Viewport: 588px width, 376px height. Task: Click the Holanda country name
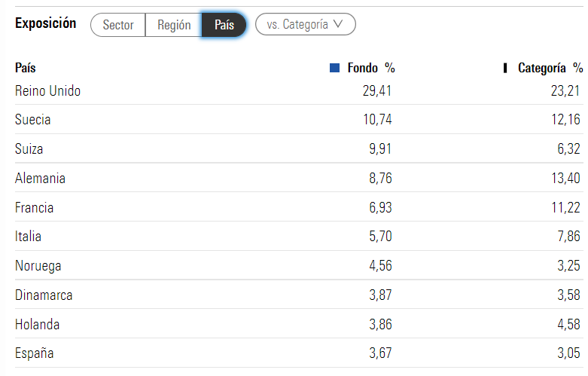(37, 324)
